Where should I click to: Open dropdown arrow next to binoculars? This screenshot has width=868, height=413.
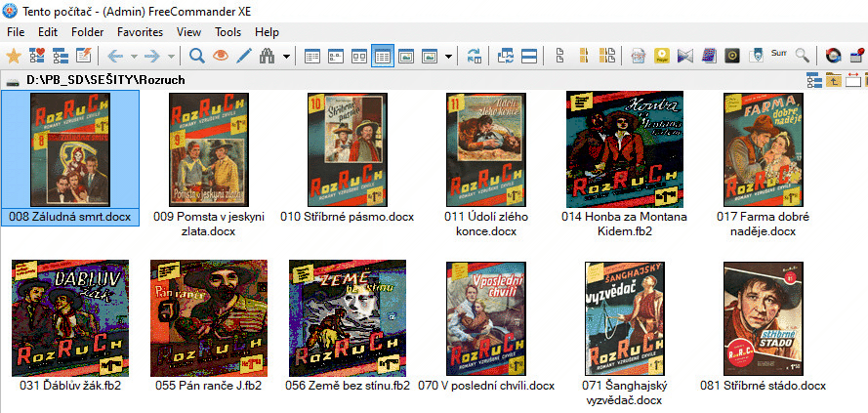(x=286, y=56)
